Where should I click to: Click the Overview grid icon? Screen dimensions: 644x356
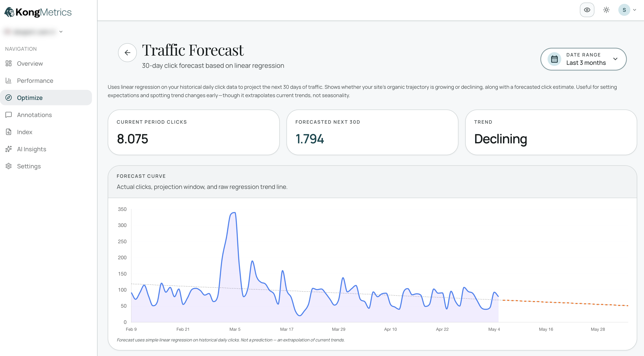point(9,64)
